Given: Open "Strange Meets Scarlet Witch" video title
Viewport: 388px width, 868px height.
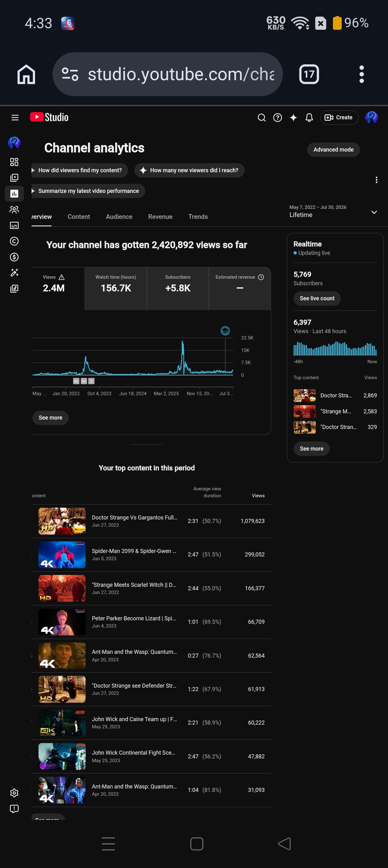Looking at the screenshot, I should 134,585.
